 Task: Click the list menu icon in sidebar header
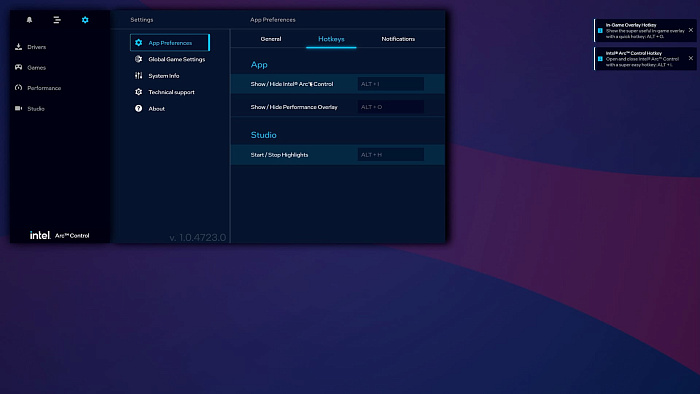[57, 20]
